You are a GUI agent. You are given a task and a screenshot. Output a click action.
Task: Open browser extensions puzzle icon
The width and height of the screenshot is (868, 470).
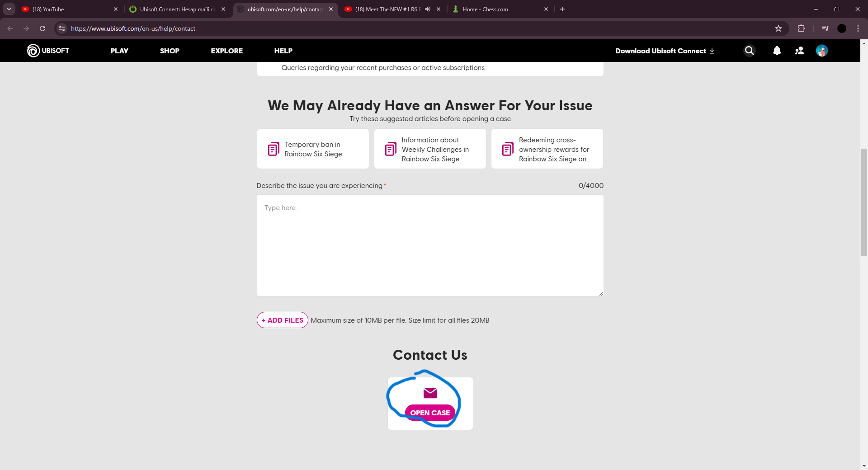(801, 28)
